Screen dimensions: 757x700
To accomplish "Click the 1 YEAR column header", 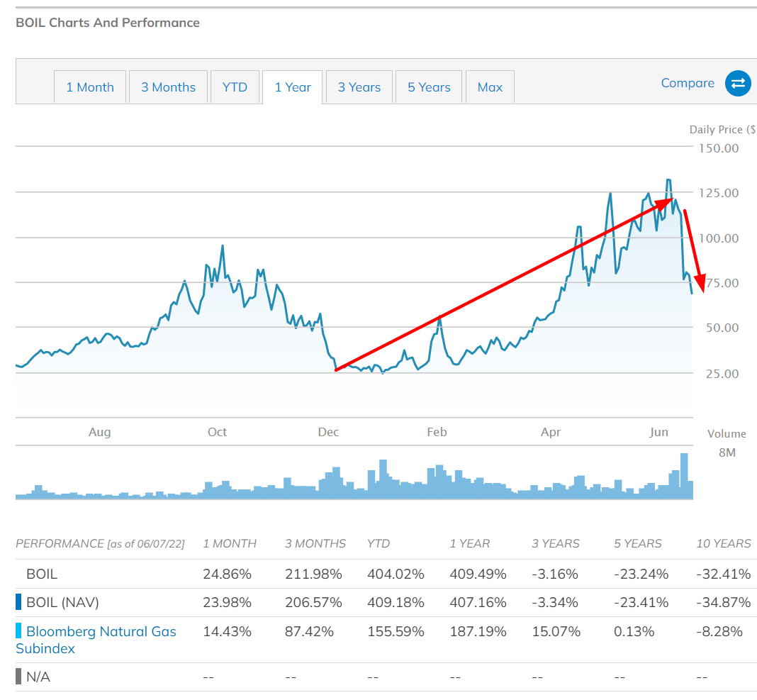I will coord(469,543).
